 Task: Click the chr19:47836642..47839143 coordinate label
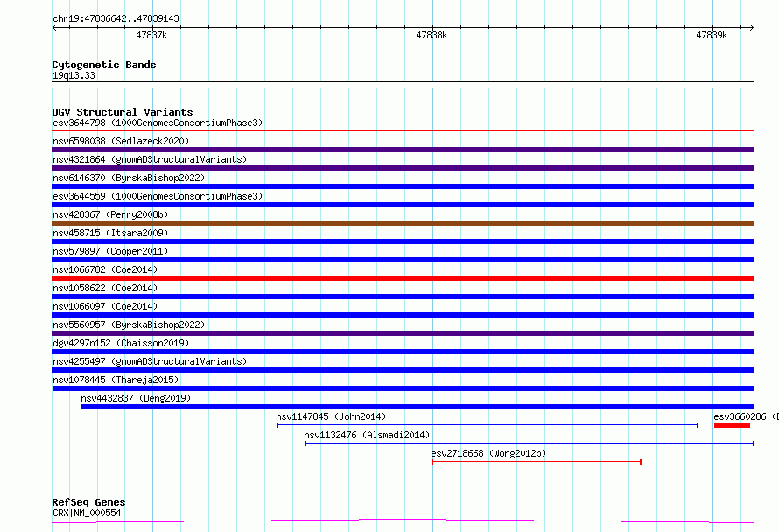point(116,18)
